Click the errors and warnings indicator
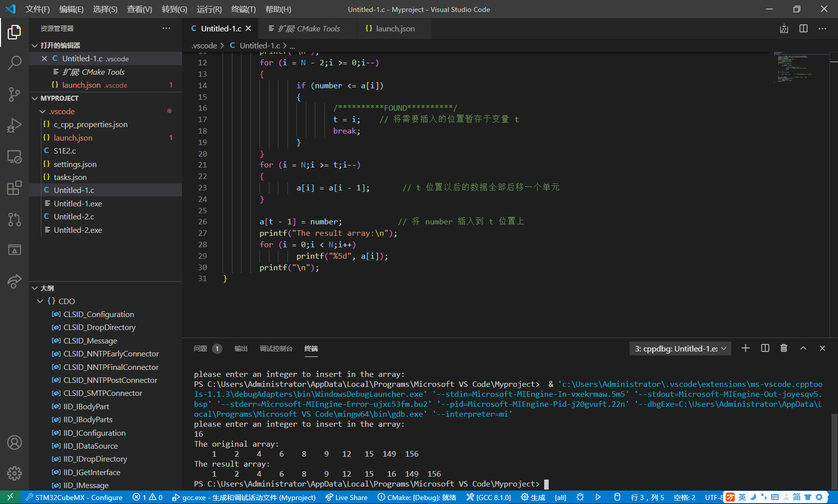Screen dimensions: 838x504 (148, 497)
